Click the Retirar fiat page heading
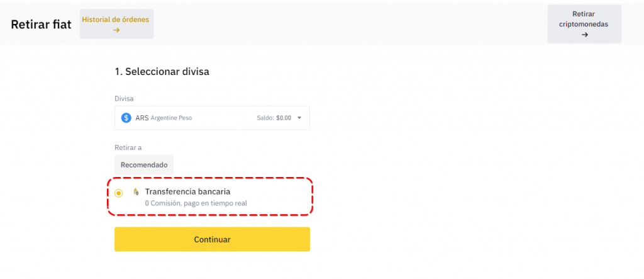This screenshot has height=279, width=644. tap(41, 24)
